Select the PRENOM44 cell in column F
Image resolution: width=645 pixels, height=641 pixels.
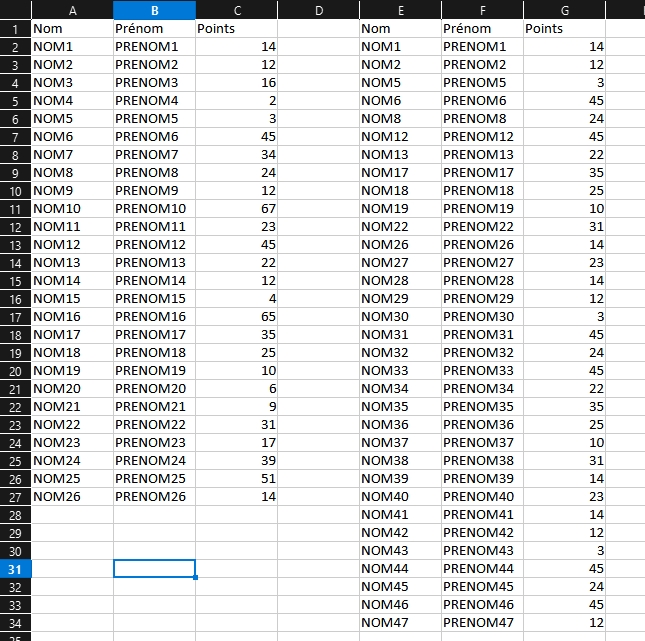(481, 569)
